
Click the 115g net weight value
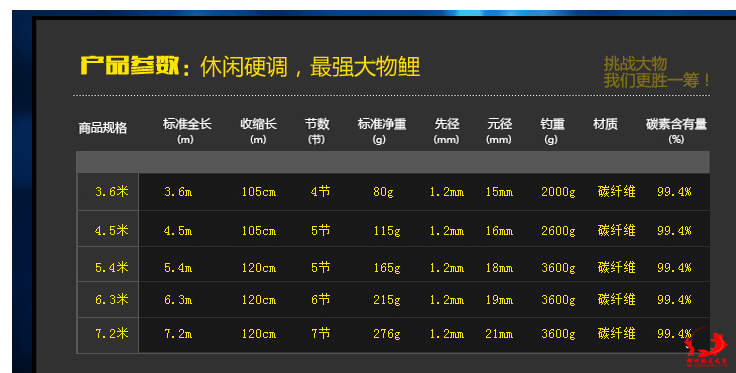pos(387,231)
